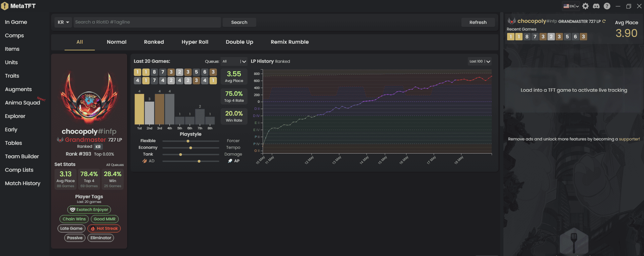The height and width of the screenshot is (256, 644).
Task: Open Early in sidebar
Action: pos(11,130)
